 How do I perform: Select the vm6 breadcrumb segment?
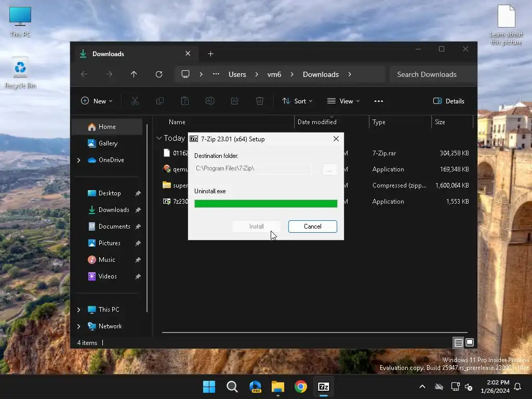tap(274, 74)
